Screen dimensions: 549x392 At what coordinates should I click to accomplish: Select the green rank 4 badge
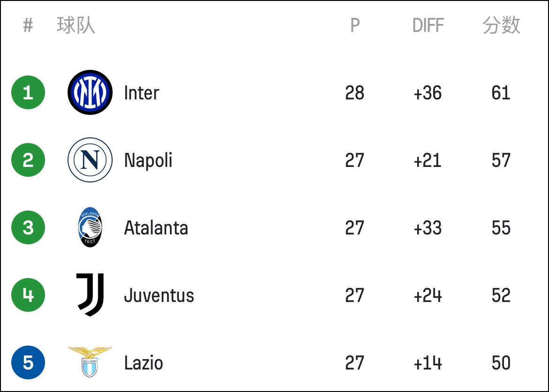(28, 295)
